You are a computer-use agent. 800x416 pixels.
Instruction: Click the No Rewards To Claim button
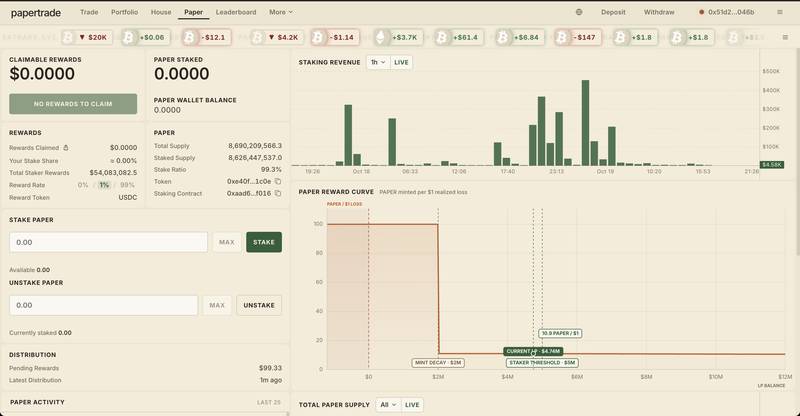click(73, 104)
